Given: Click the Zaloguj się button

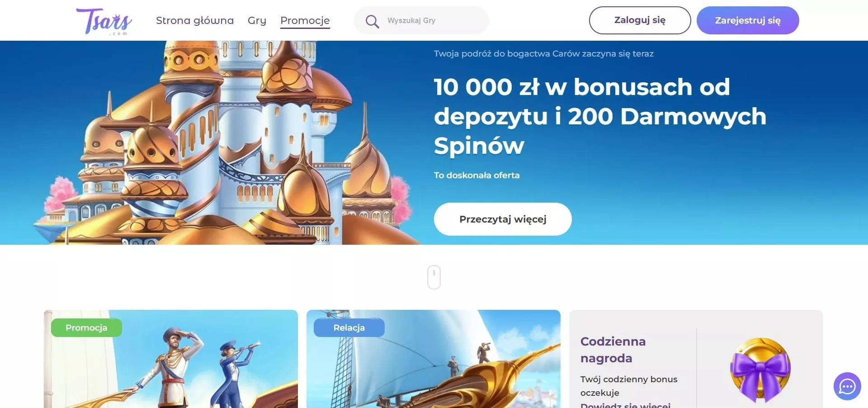Looking at the screenshot, I should (x=640, y=20).
